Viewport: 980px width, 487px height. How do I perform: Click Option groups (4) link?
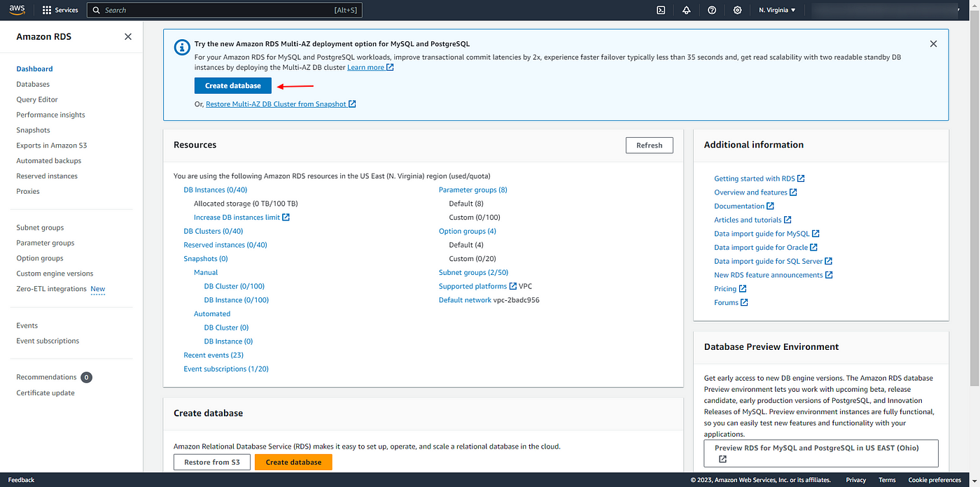pyautogui.click(x=468, y=231)
